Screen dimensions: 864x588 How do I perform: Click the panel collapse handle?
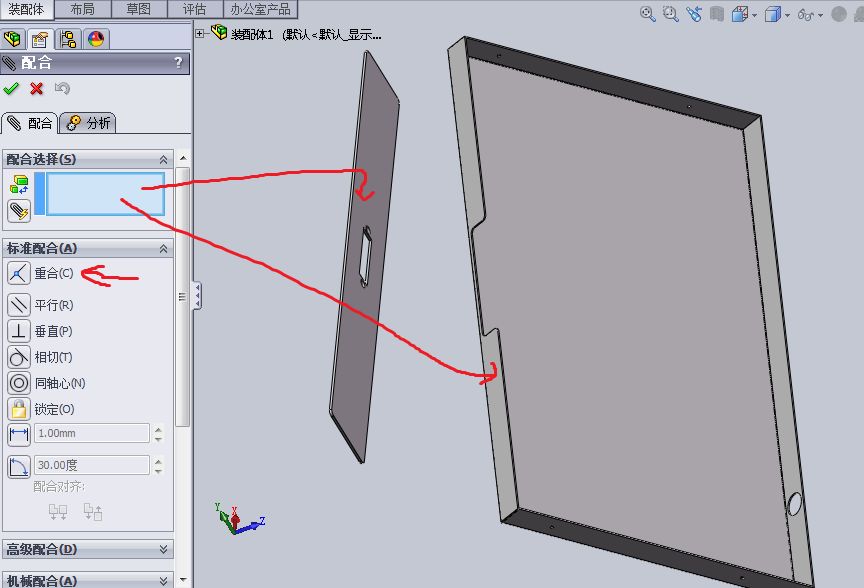197,295
